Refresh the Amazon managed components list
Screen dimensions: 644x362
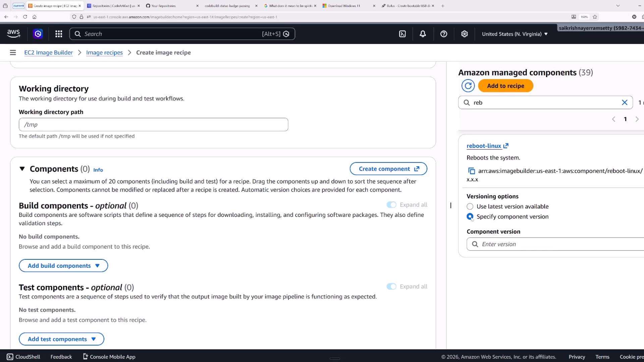468,86
